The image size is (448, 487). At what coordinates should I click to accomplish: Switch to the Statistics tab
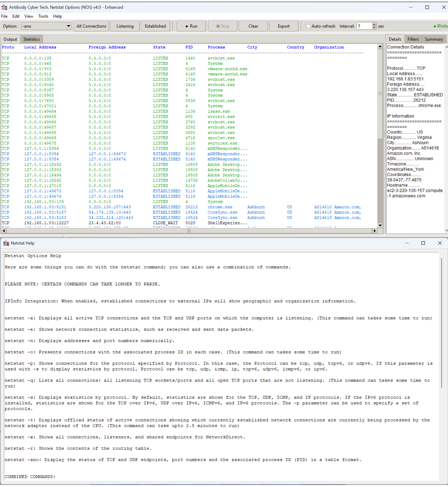pos(31,39)
